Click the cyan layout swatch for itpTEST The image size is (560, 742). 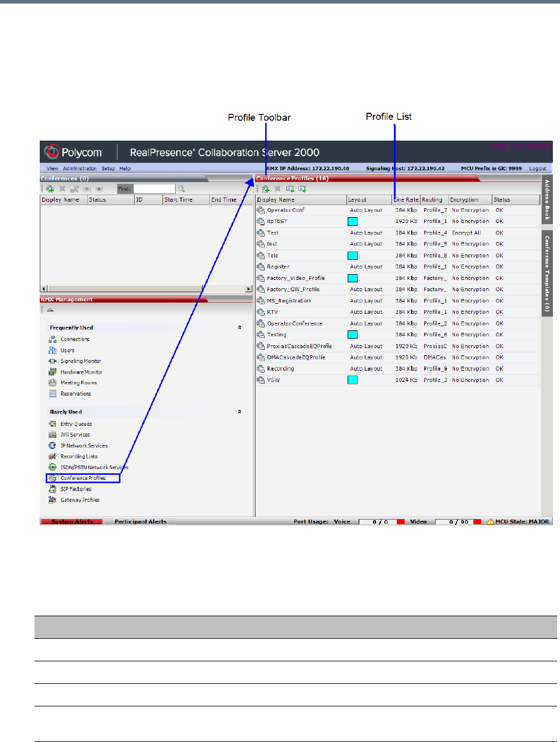tap(352, 221)
